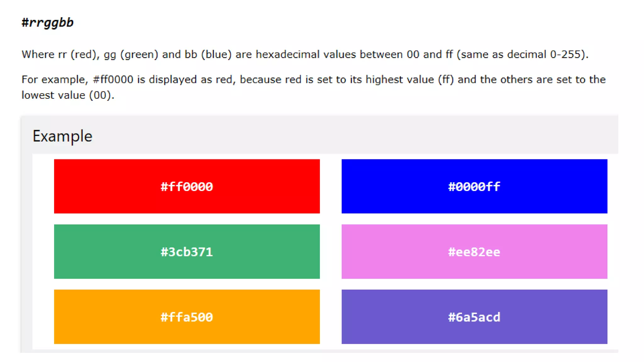Click the red #ff0000 color swatch
The height and width of the screenshot is (362, 644).
click(x=187, y=186)
